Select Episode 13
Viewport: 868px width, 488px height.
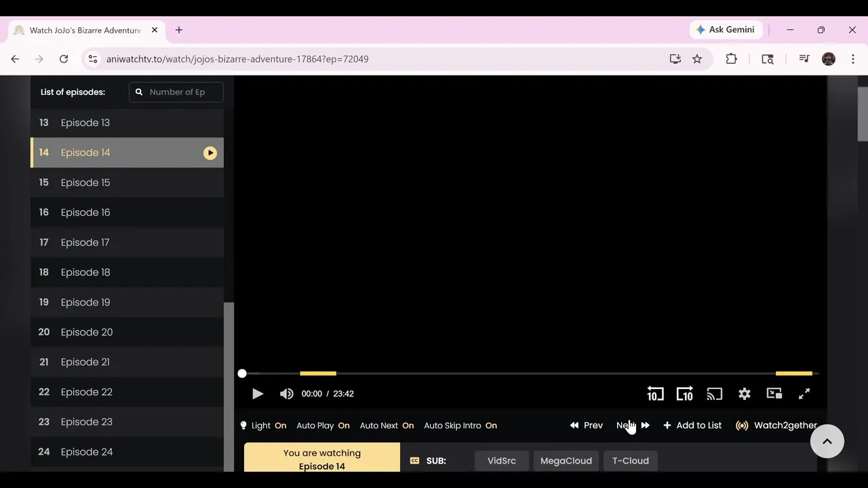pos(127,123)
